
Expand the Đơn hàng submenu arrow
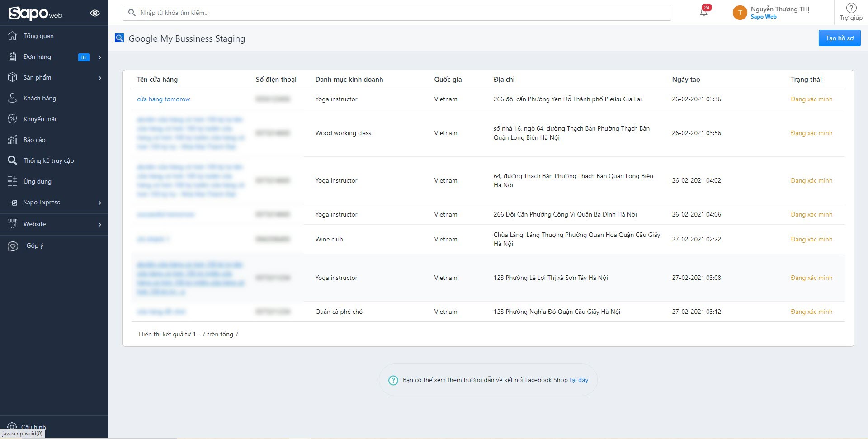coord(100,57)
